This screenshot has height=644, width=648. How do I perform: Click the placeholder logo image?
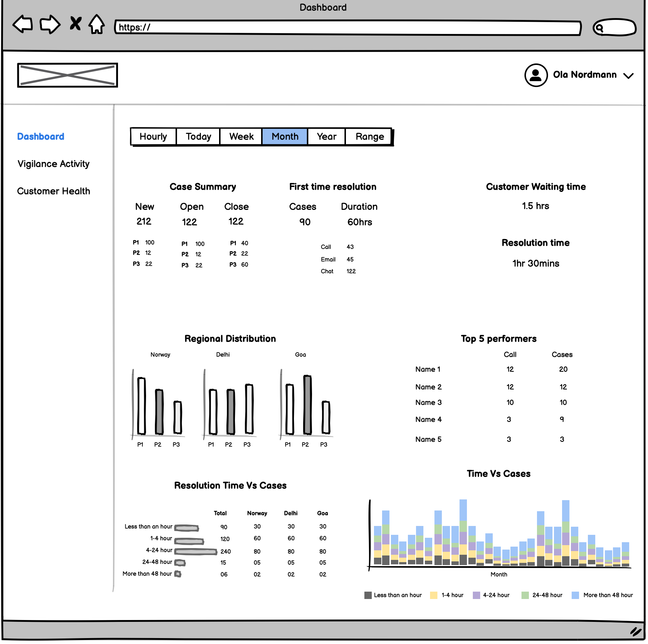click(x=67, y=75)
